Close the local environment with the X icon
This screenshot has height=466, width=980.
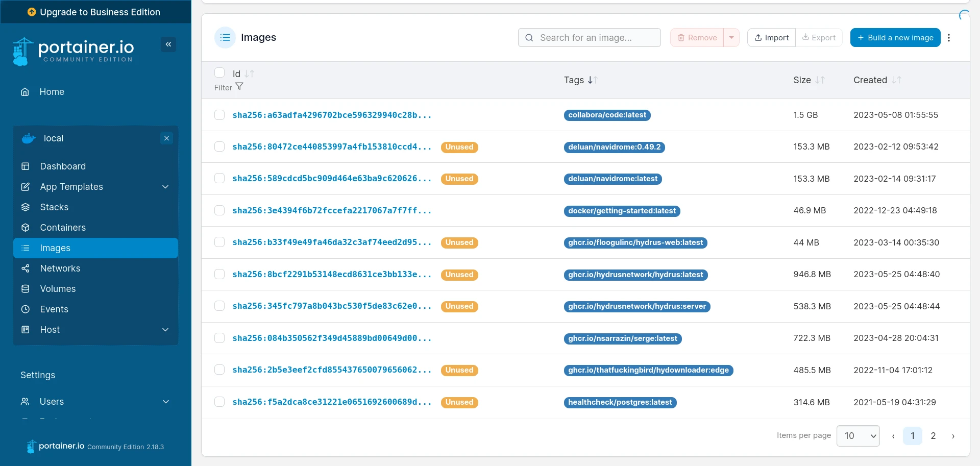click(166, 138)
